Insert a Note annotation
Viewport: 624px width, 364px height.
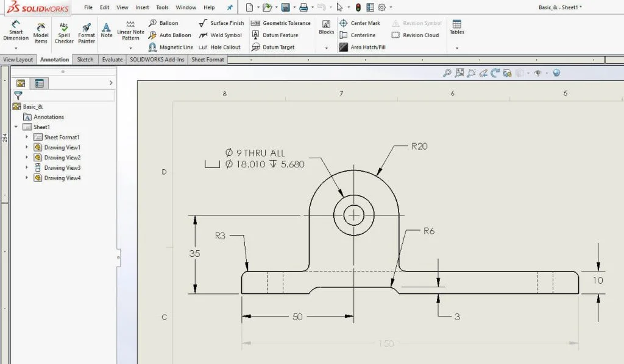[107, 30]
